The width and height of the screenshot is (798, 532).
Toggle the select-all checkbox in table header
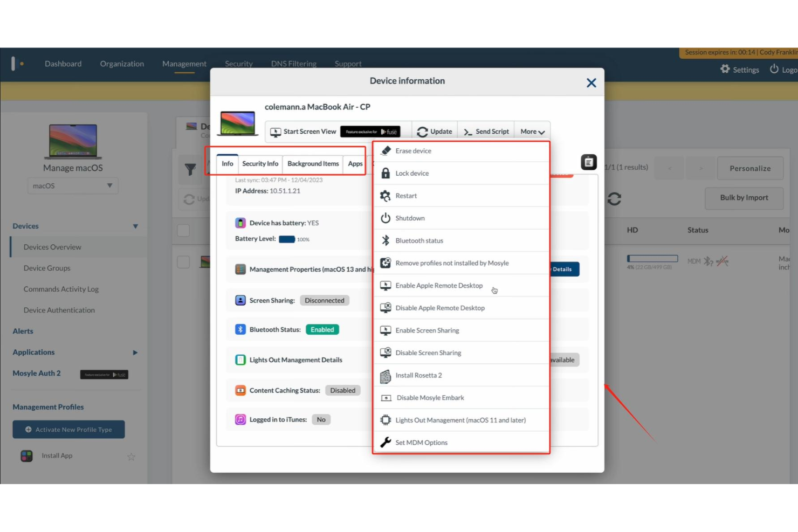(183, 230)
